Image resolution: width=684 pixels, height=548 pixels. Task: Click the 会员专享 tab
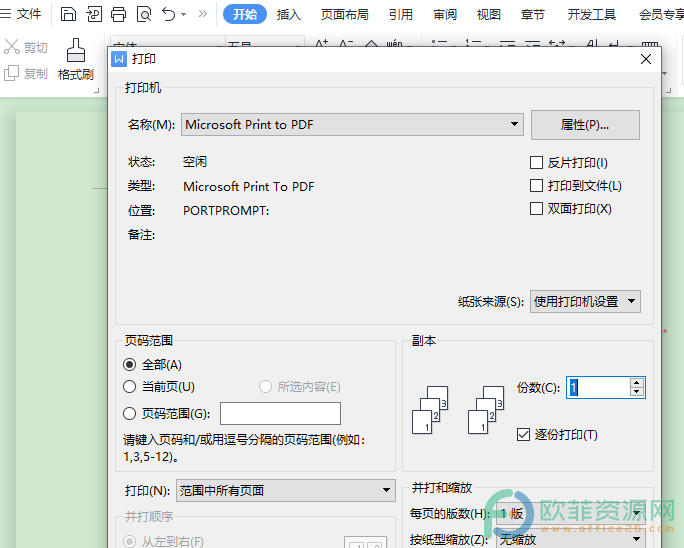tap(661, 14)
